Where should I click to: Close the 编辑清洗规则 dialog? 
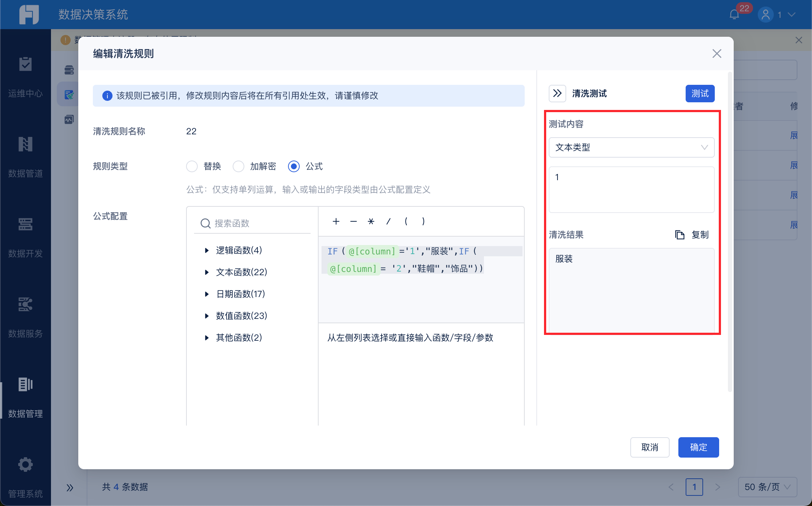(717, 54)
